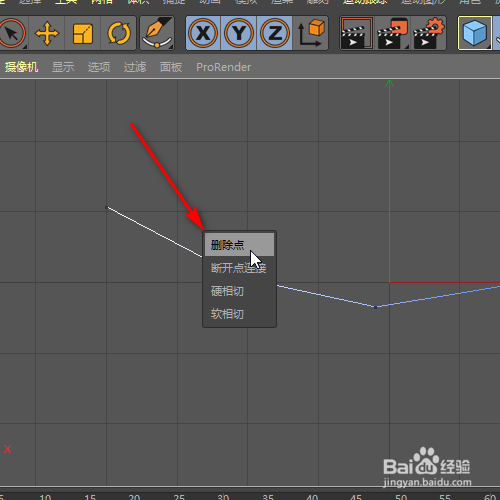Open the 摄像机 viewport menu
This screenshot has height=500, width=500.
click(x=21, y=67)
